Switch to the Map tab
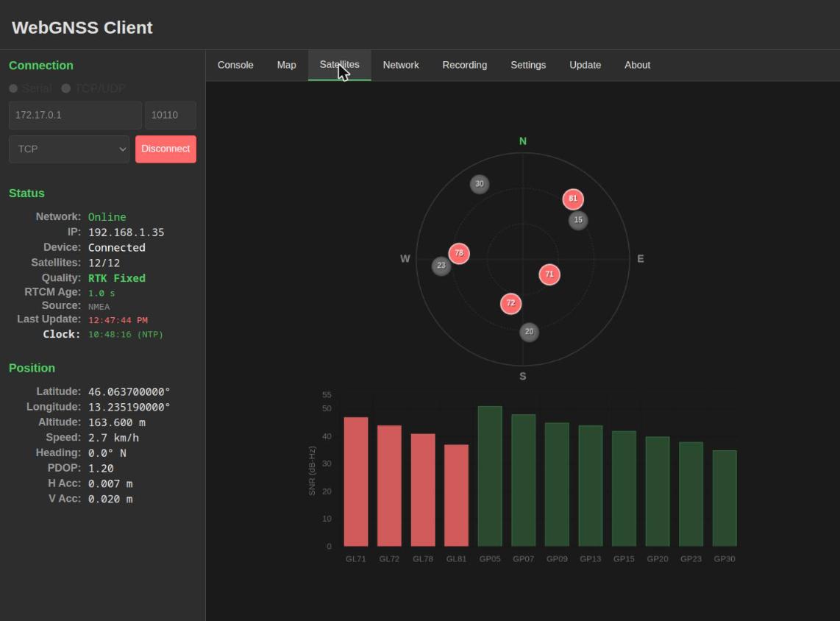This screenshot has height=621, width=840. pyautogui.click(x=287, y=65)
